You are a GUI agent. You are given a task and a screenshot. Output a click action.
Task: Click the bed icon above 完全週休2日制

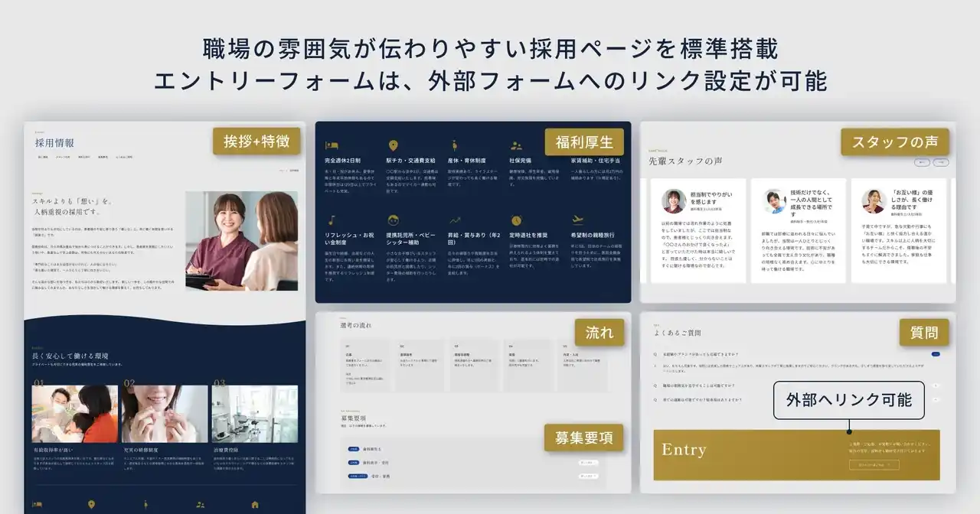coord(332,145)
